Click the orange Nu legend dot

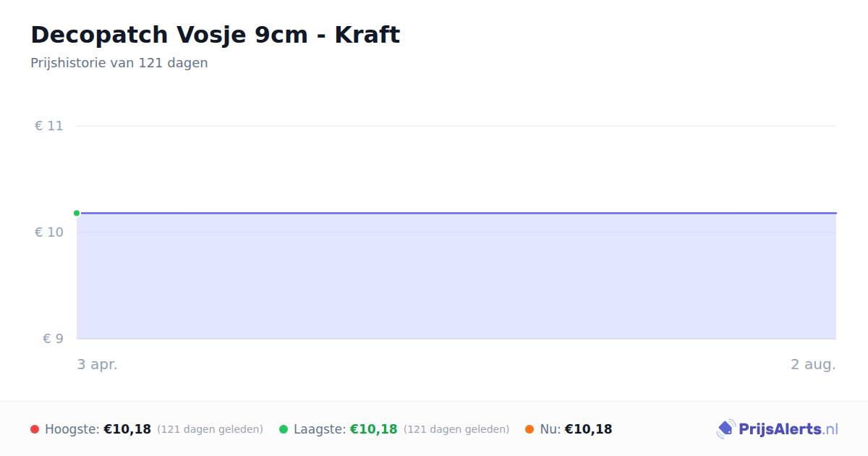[529, 429]
